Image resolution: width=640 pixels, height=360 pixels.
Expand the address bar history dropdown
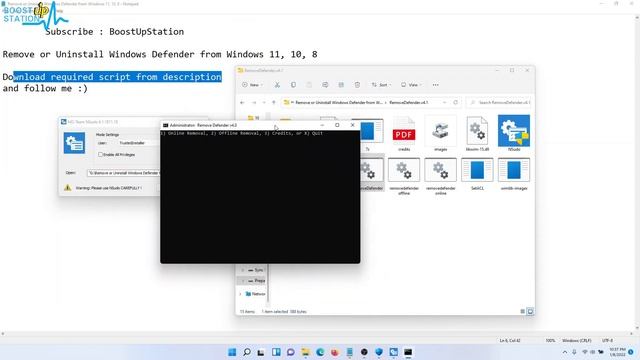click(x=444, y=102)
